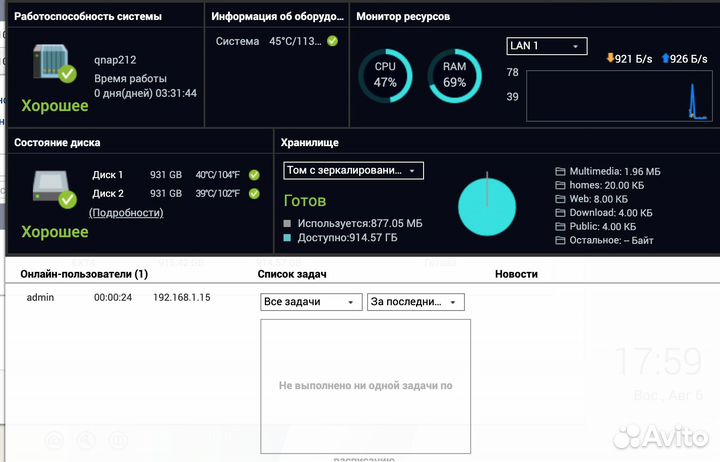Click the green status check for Диск 2
This screenshot has height=462, width=720.
pyautogui.click(x=254, y=194)
